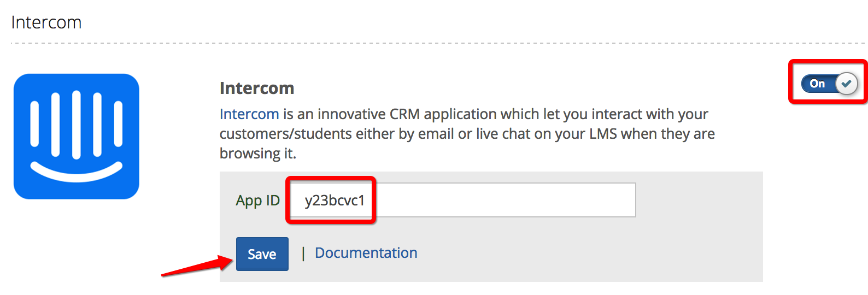
Task: Toggle the Intercom On switch off
Action: point(829,84)
